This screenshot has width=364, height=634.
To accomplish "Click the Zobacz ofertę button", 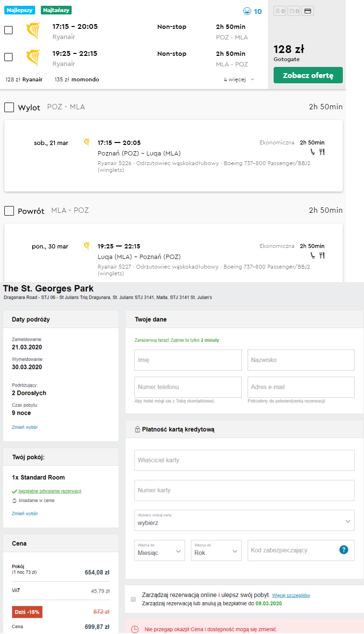I will 308,75.
